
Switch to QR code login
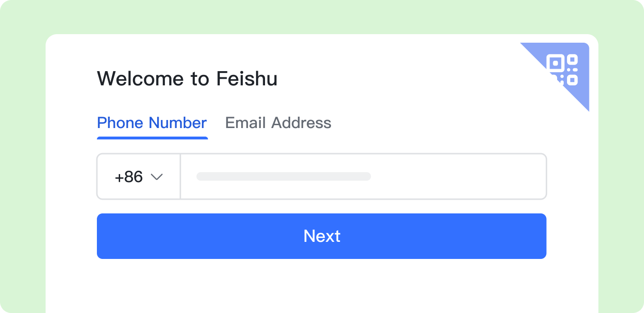[562, 69]
